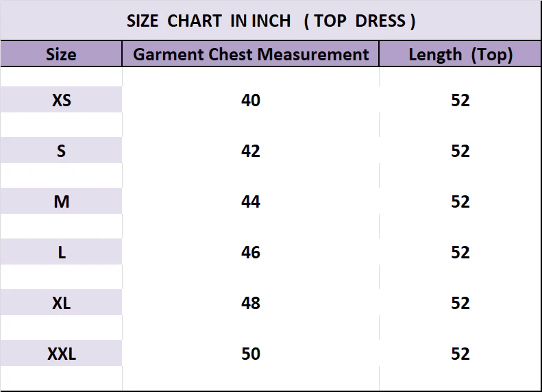The height and width of the screenshot is (392, 542).
Task: Click chest measurement value 50
Action: (x=251, y=354)
